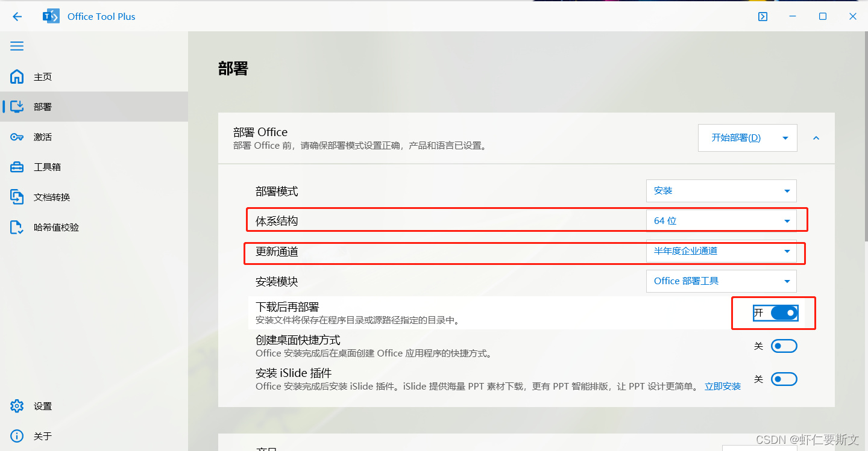Image resolution: width=868 pixels, height=451 pixels.
Task: Open the arrow next to 开始部署(D)
Action: (x=785, y=138)
